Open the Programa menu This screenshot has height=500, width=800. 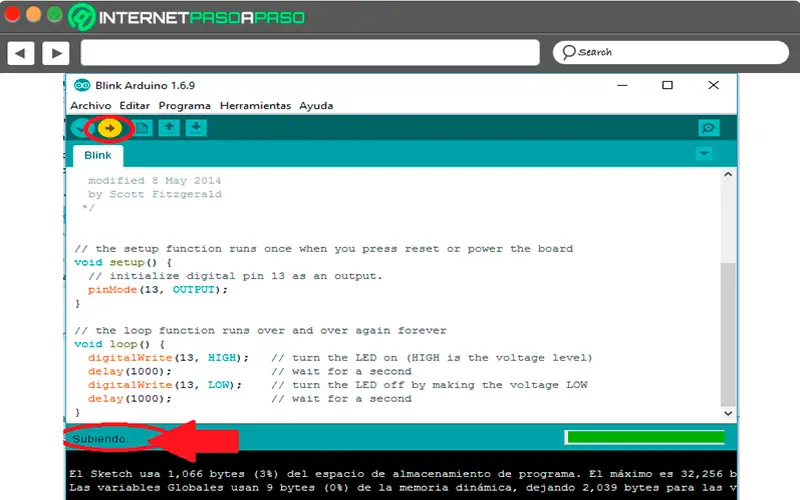click(185, 106)
